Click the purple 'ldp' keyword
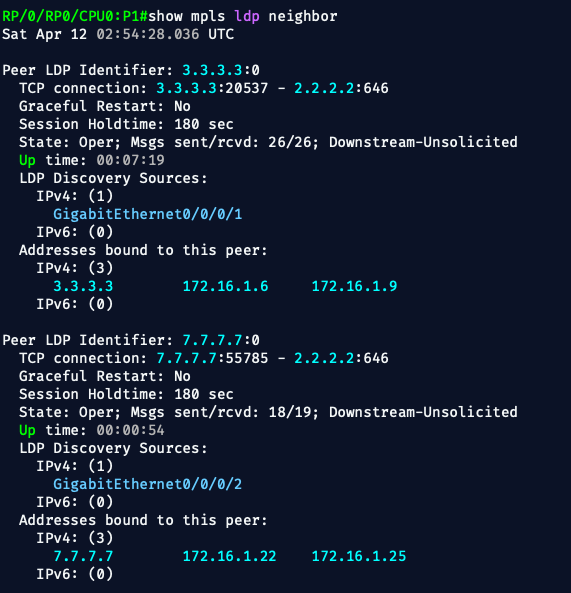The image size is (571, 593). pyautogui.click(x=247, y=17)
